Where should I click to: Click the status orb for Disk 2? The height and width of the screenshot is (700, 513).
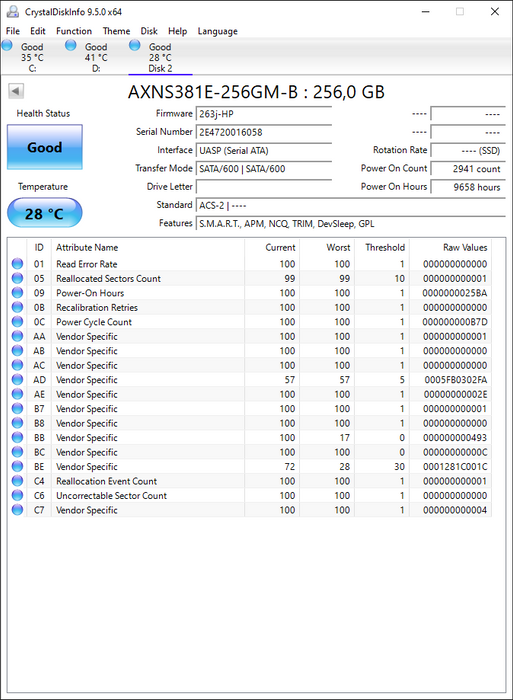pyautogui.click(x=134, y=45)
